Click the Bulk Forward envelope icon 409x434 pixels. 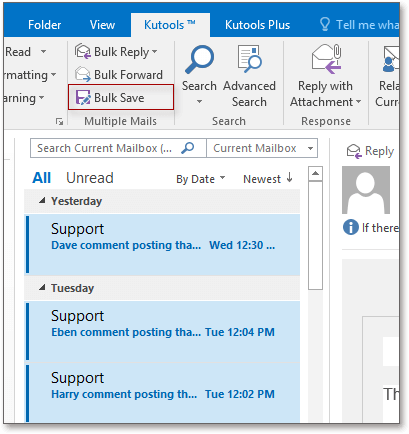coord(83,74)
